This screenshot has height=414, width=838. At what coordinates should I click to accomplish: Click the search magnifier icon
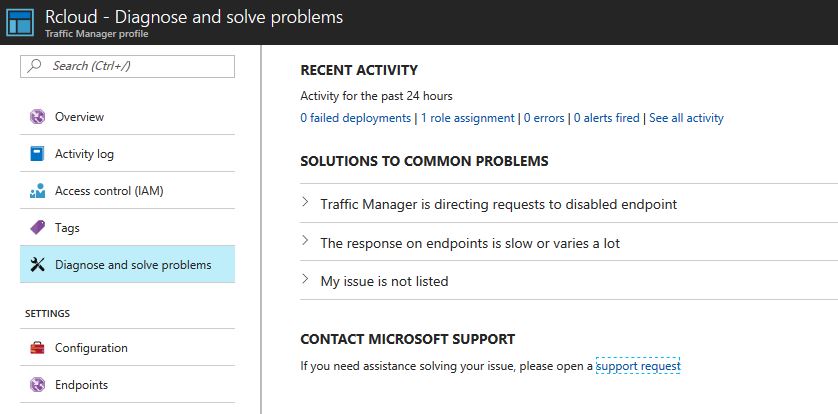click(x=34, y=66)
